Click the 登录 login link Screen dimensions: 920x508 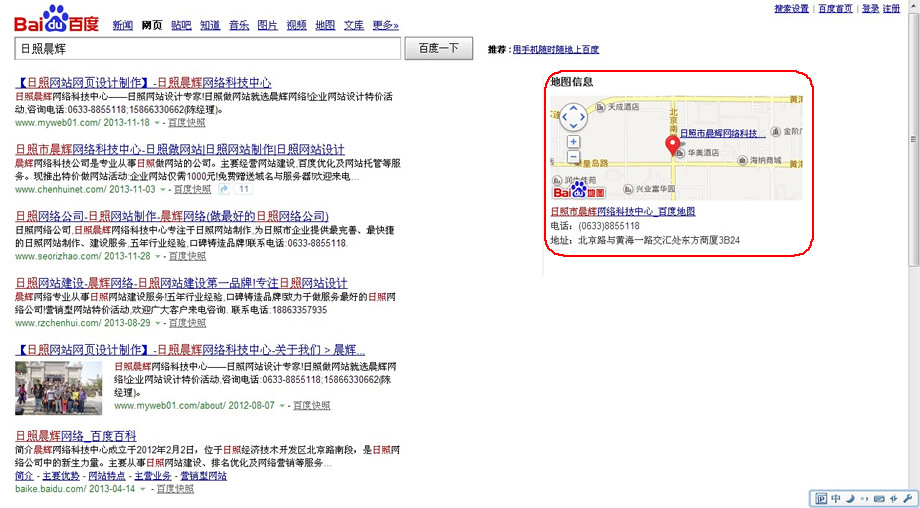point(871,9)
